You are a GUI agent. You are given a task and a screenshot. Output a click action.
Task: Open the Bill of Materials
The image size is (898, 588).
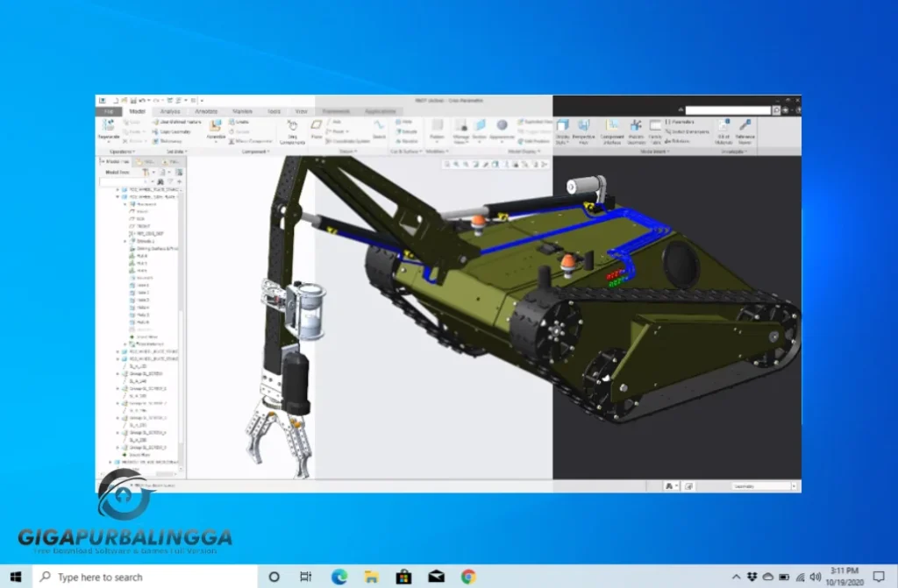(x=724, y=130)
